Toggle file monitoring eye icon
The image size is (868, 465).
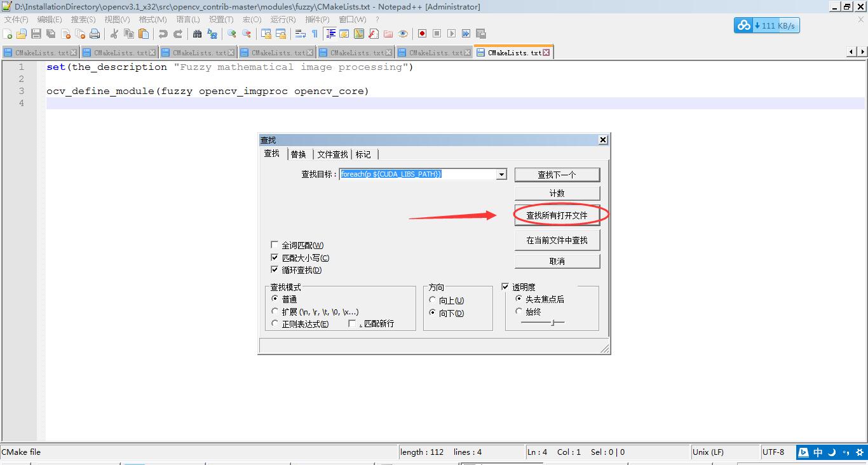click(x=403, y=34)
